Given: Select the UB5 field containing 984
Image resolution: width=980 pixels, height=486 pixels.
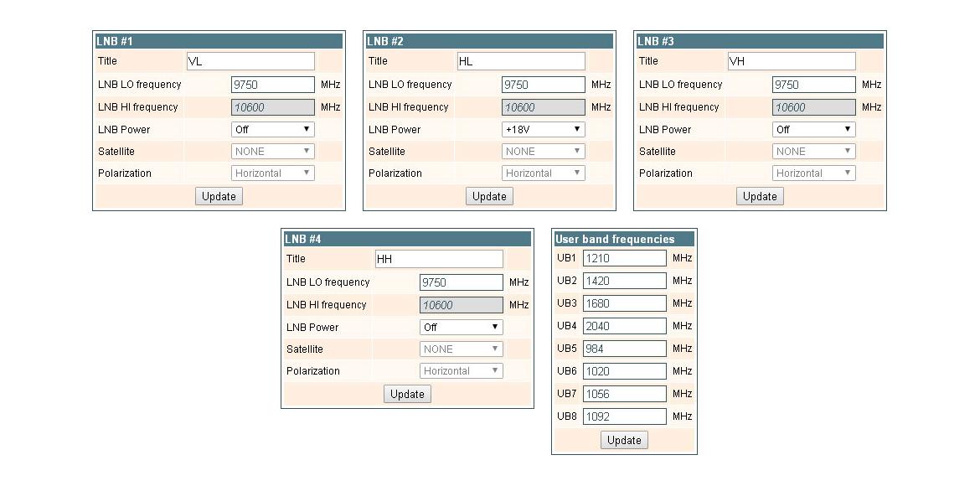Looking at the screenshot, I should click(624, 348).
